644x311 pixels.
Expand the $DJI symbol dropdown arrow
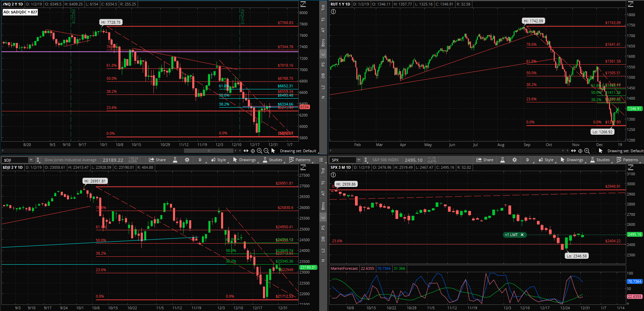tap(31, 160)
